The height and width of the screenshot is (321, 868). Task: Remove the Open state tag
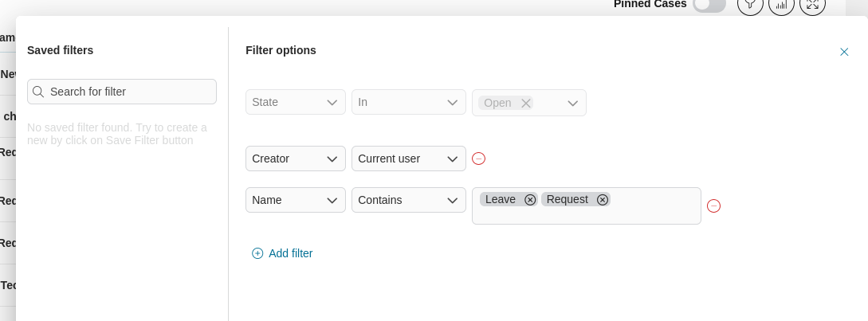coord(526,104)
